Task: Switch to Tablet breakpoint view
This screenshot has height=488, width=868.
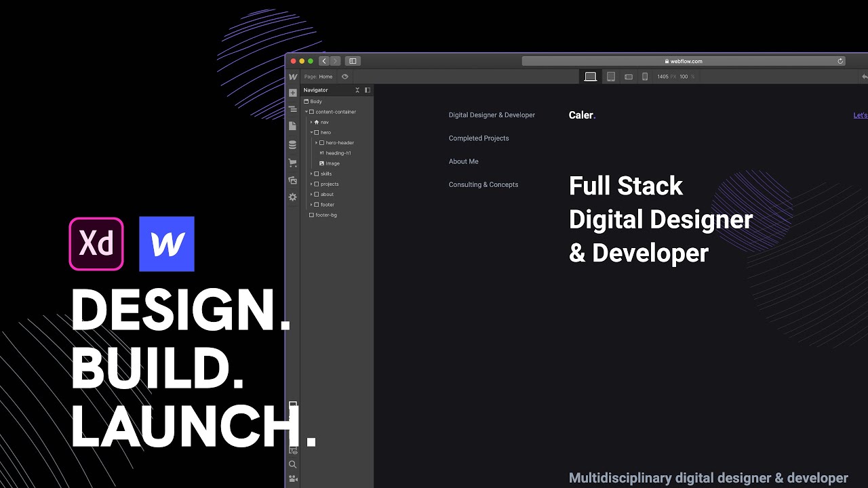Action: [611, 77]
